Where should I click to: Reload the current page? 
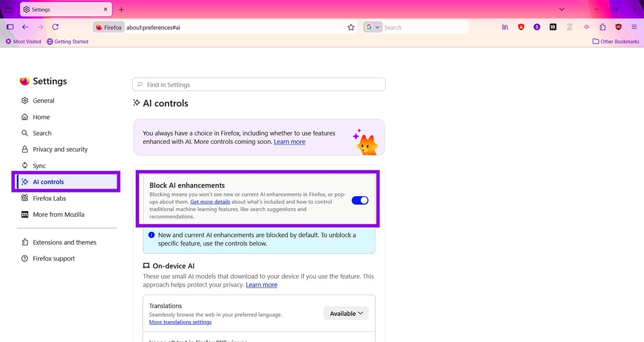tap(56, 27)
